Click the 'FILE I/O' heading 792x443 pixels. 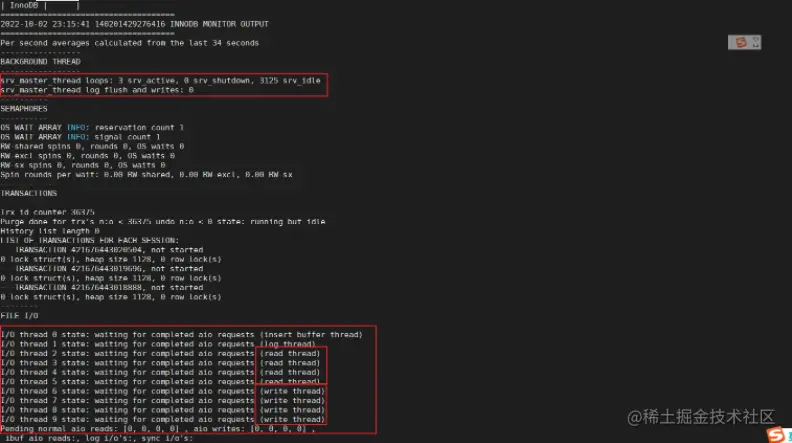click(19, 316)
